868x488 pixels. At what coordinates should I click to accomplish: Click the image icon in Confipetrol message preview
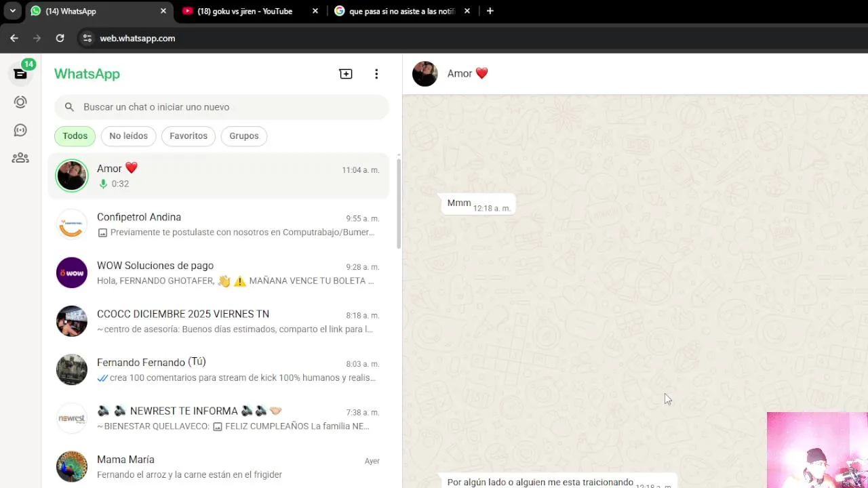102,232
